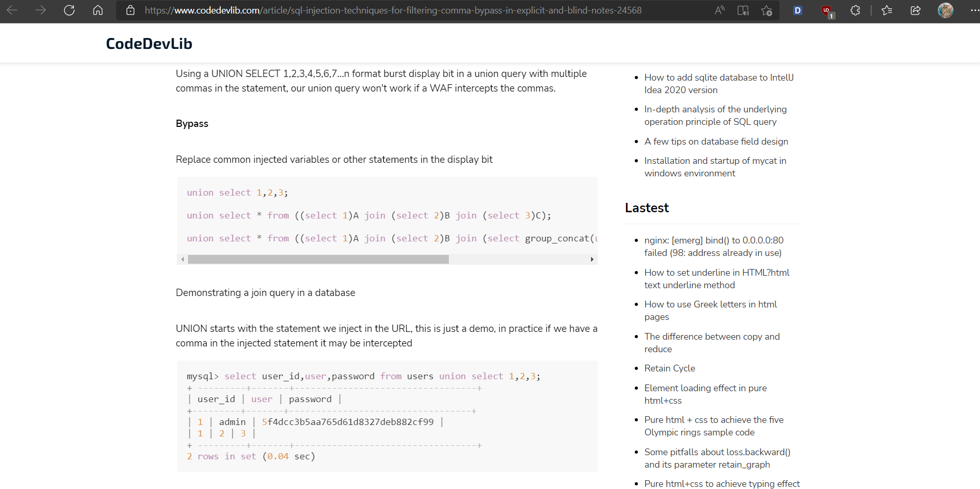
Task: Click the code block scroll-right arrow
Action: pos(592,259)
